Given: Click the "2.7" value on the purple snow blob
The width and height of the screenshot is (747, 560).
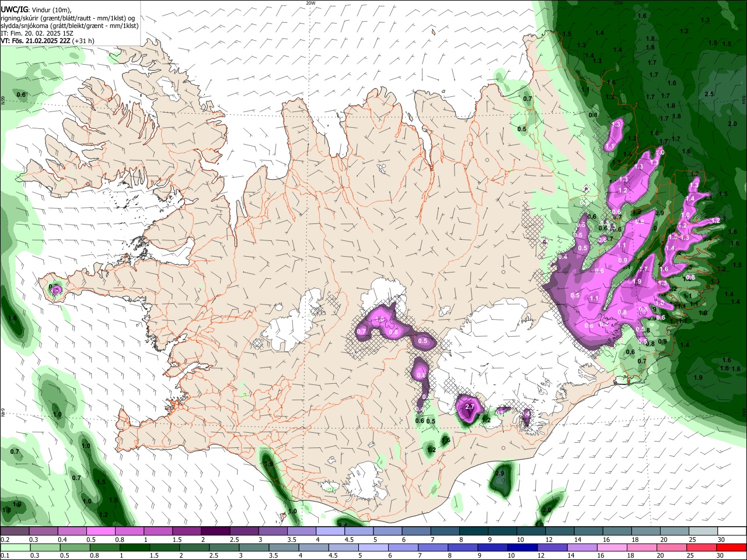Looking at the screenshot, I should (470, 407).
